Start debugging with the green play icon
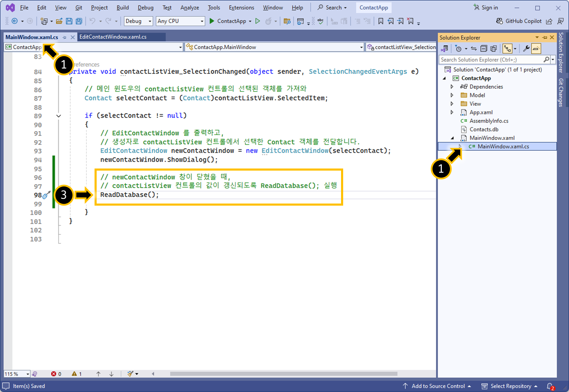Screen dimensions: 569x392 click(x=212, y=21)
